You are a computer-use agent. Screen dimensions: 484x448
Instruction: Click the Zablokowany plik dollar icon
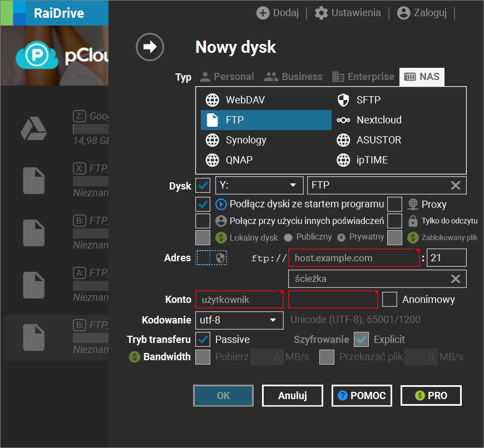(413, 237)
